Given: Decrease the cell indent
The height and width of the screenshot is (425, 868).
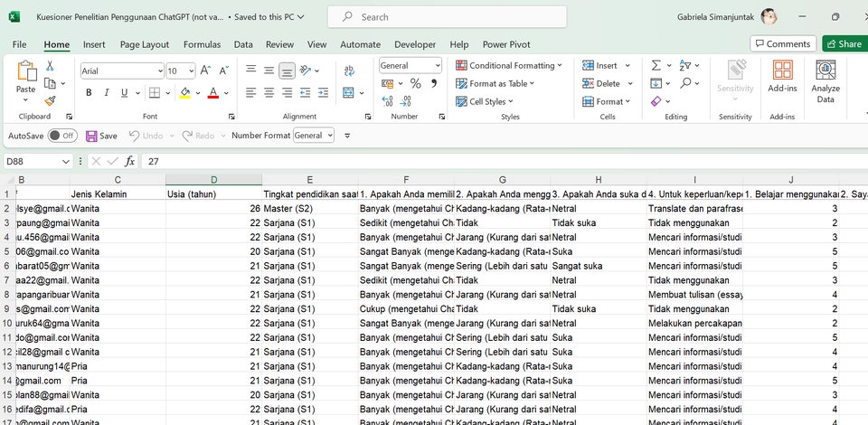Looking at the screenshot, I should [305, 92].
